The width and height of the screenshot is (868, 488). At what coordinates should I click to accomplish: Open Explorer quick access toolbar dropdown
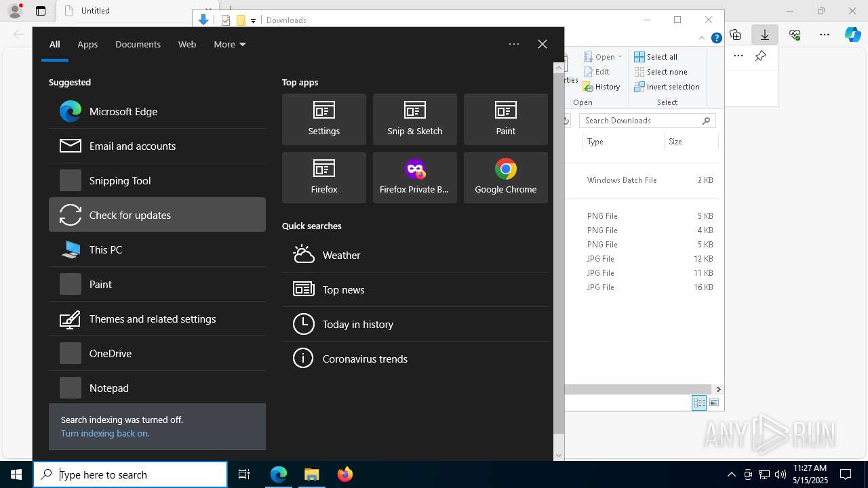coord(253,20)
